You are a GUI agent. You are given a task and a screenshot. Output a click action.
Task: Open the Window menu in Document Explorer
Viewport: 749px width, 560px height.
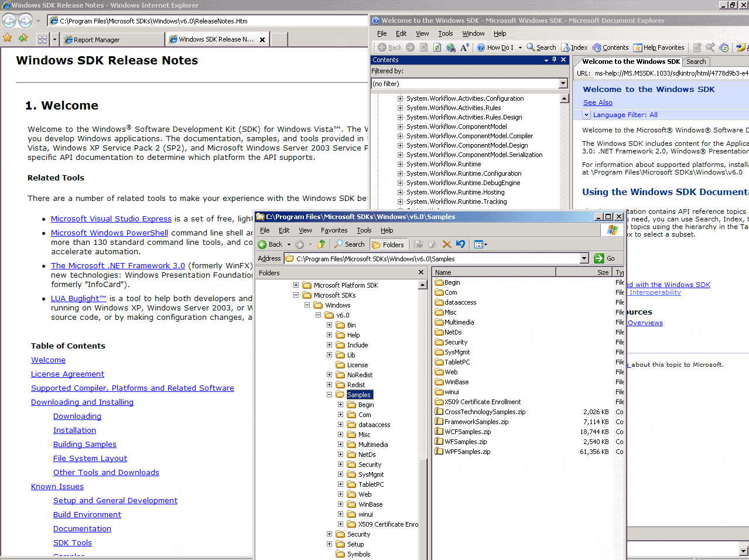pos(473,33)
